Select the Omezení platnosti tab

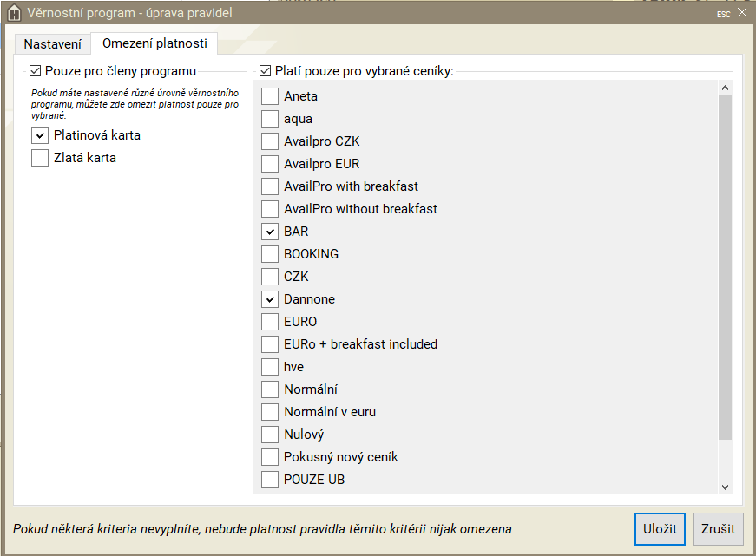pyautogui.click(x=154, y=43)
